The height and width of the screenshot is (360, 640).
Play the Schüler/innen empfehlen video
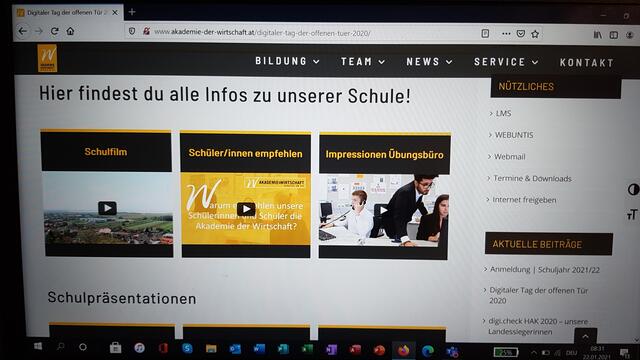coord(246,209)
